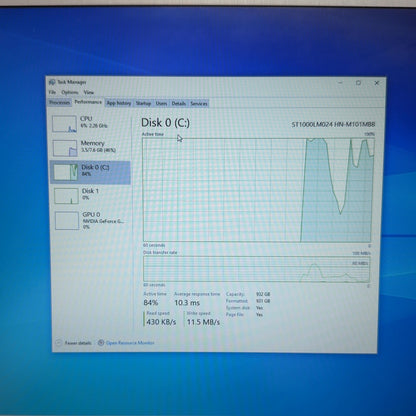Image resolution: width=416 pixels, height=416 pixels.
Task: Collapse view with Fewer details arrow icon
Action: [x=59, y=343]
